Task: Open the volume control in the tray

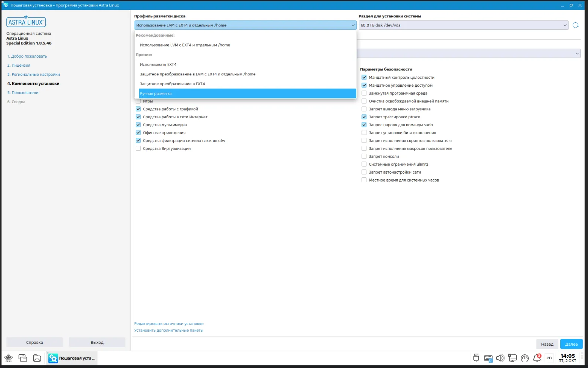Action: click(x=500, y=358)
